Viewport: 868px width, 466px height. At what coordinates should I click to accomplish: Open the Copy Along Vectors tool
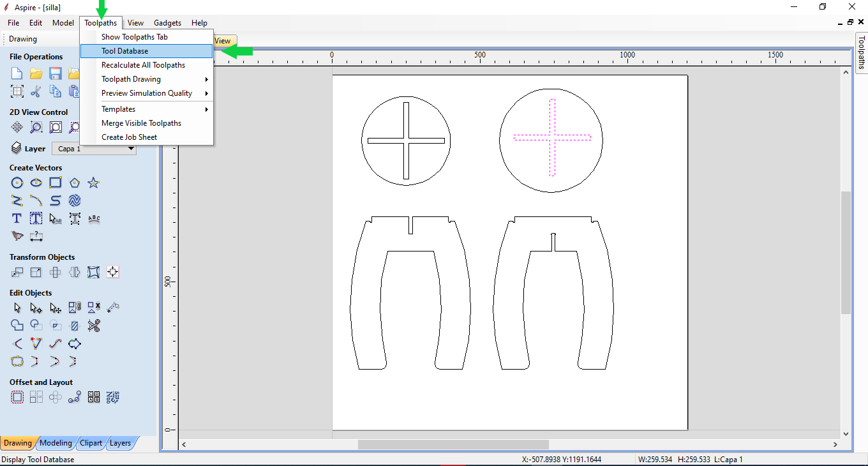tap(75, 398)
